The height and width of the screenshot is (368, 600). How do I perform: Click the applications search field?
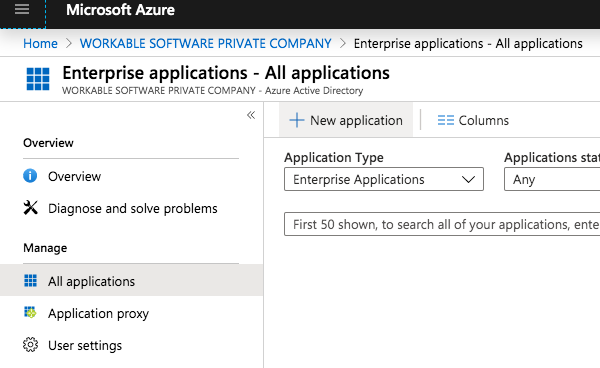pyautogui.click(x=442, y=224)
